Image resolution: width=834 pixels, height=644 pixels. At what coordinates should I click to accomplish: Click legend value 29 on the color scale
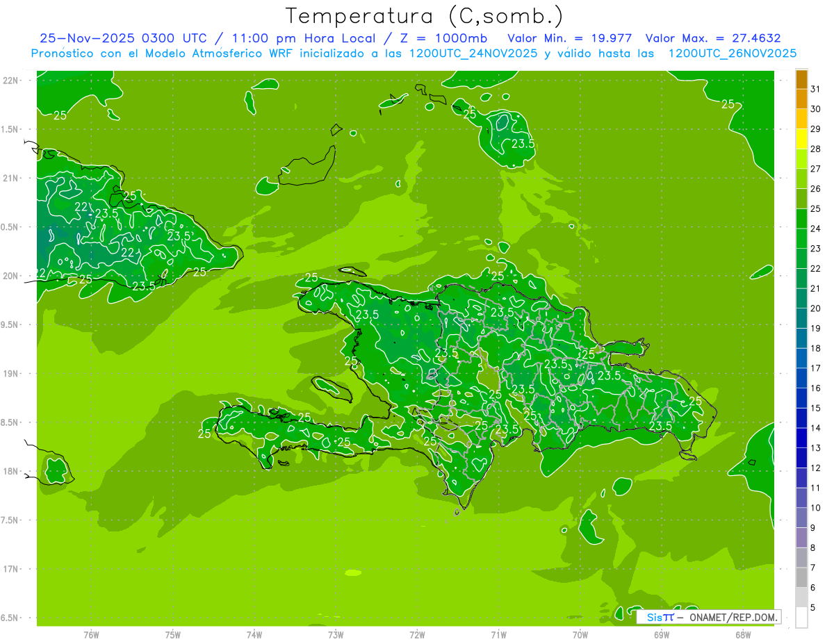pyautogui.click(x=815, y=129)
